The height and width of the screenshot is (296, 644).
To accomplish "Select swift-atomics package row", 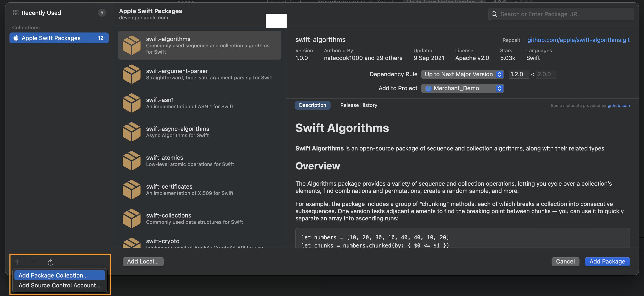I will pyautogui.click(x=200, y=161).
